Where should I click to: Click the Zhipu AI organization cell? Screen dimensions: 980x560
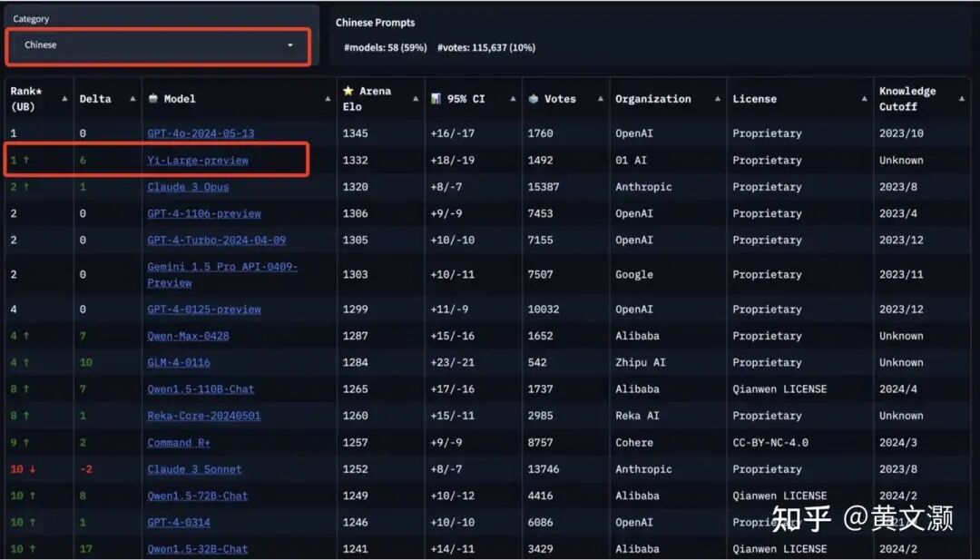coord(640,362)
